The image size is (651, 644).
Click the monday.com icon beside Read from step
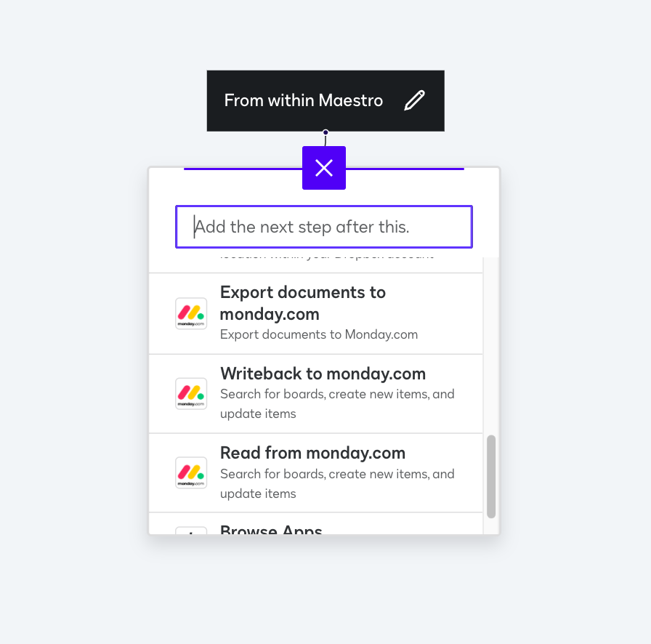190,472
